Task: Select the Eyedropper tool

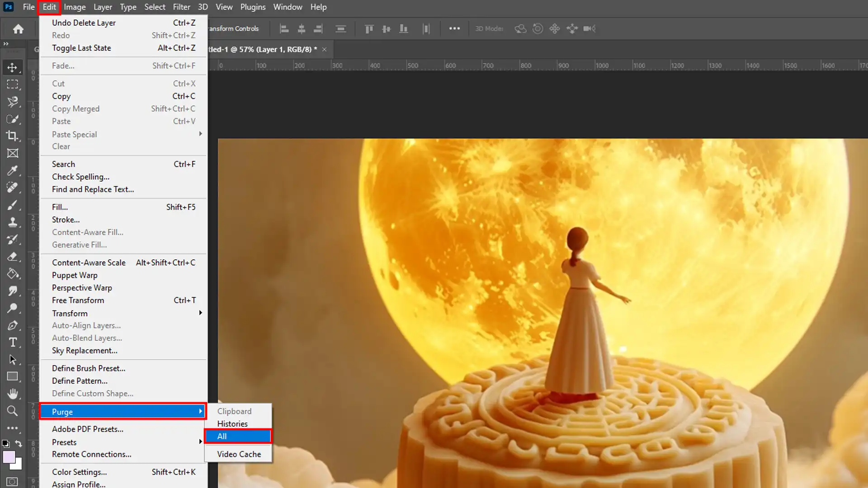Action: [12, 170]
